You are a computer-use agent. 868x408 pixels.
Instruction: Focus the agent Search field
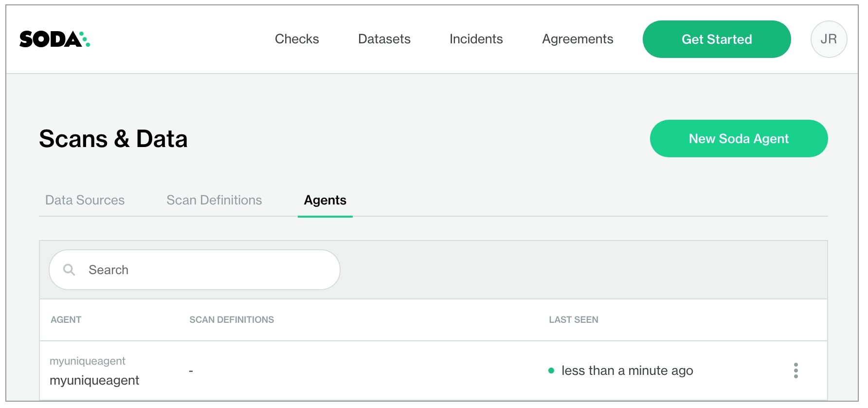tap(204, 270)
